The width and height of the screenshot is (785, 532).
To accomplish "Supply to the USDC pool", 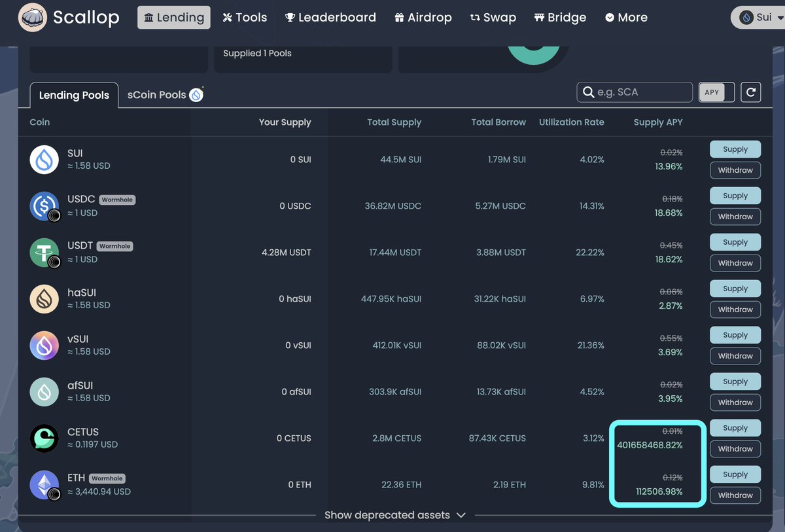I will coord(735,196).
